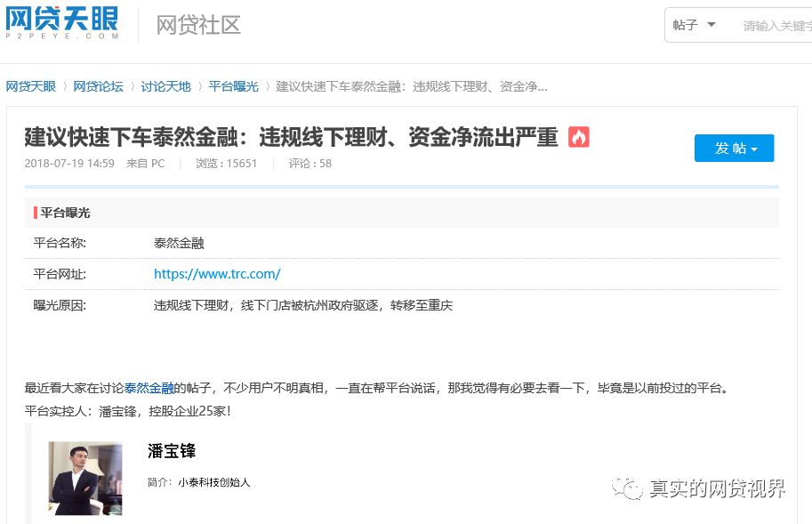
Task: Click 潘宝锋 profile photo thumbnail
Action: [85, 478]
